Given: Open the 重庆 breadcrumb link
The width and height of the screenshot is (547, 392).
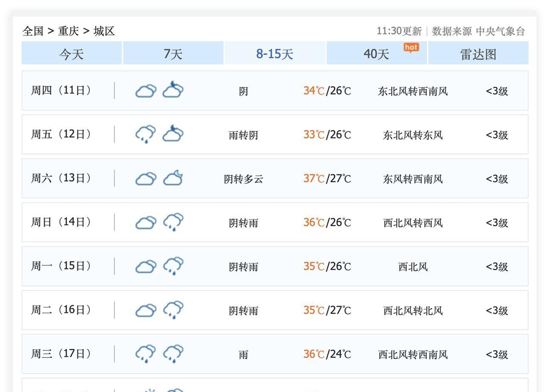Looking at the screenshot, I should (68, 31).
